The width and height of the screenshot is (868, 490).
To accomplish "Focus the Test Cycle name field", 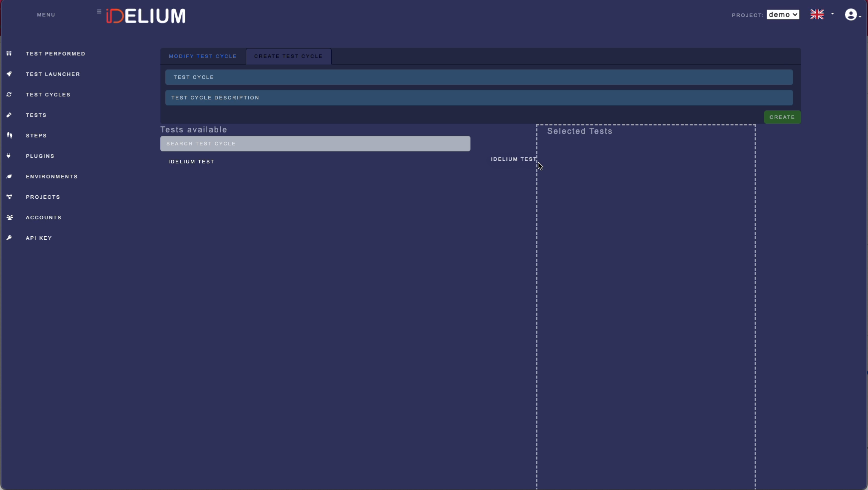I will (479, 77).
